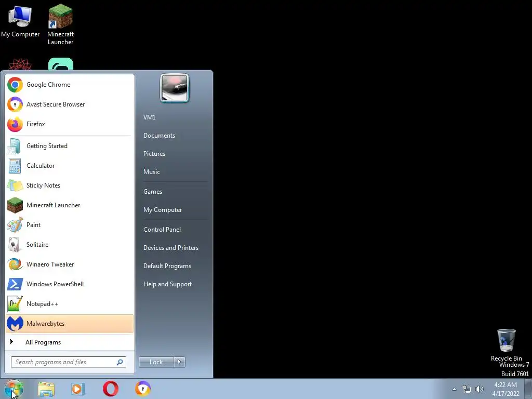Open My Computer in Start menu right pane

click(175, 210)
